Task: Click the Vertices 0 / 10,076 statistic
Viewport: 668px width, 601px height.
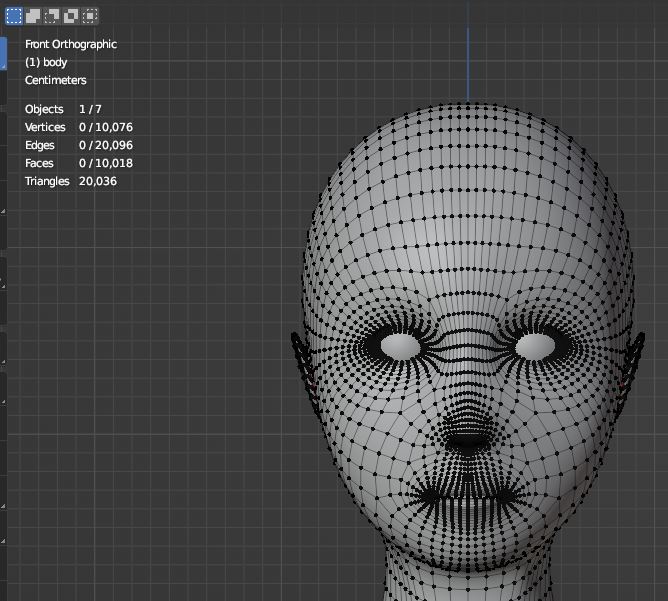Action: [x=79, y=127]
